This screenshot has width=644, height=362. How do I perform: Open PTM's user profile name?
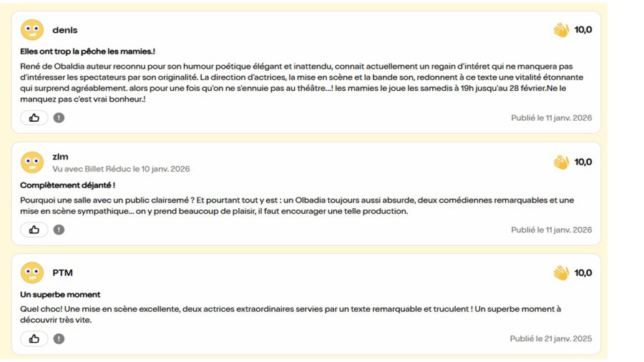click(x=62, y=273)
